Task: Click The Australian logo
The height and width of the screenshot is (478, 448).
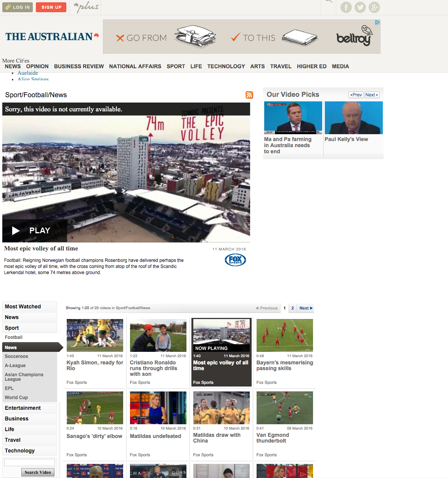Action: click(x=52, y=37)
